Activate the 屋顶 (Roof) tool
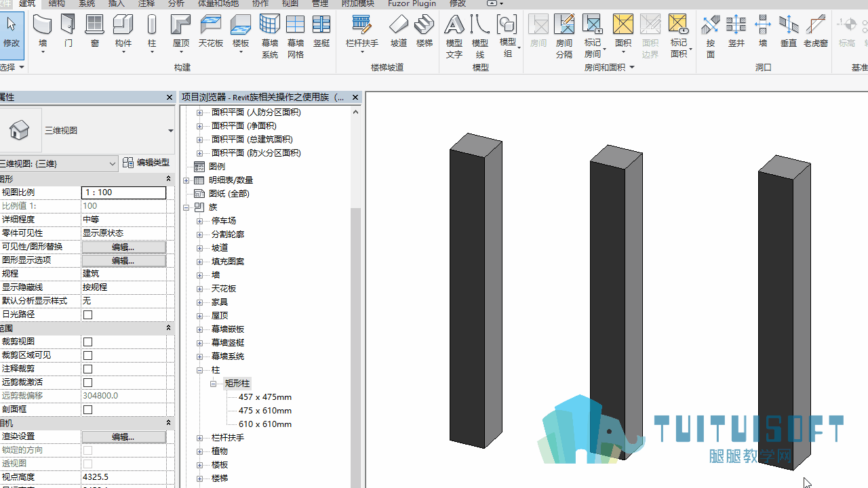 (x=181, y=32)
